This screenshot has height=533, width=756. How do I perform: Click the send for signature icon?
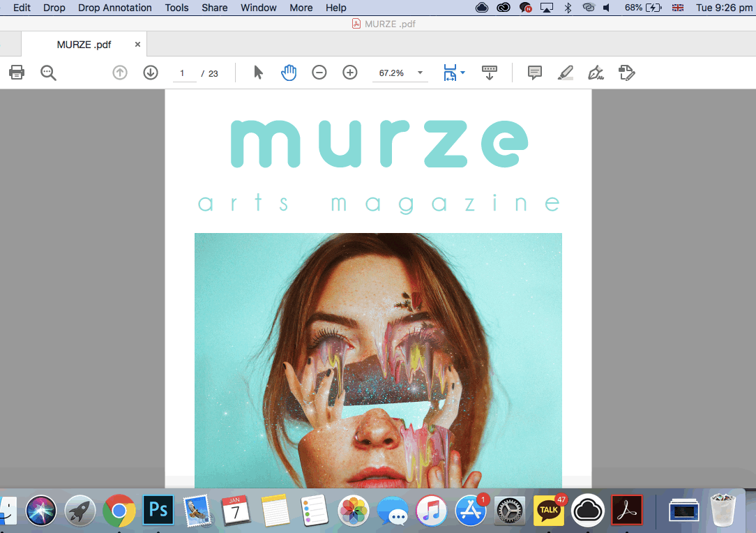tap(627, 73)
